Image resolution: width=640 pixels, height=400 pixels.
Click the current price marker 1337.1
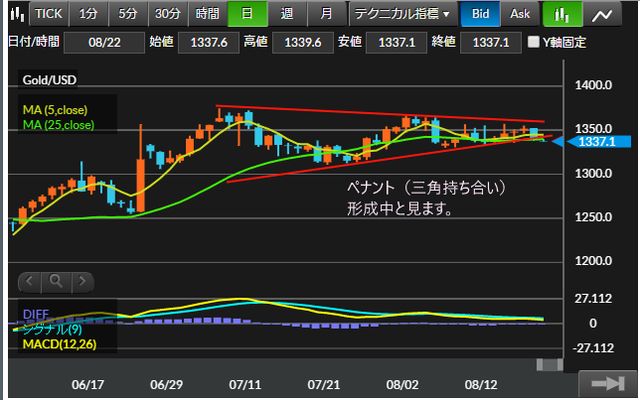click(597, 142)
